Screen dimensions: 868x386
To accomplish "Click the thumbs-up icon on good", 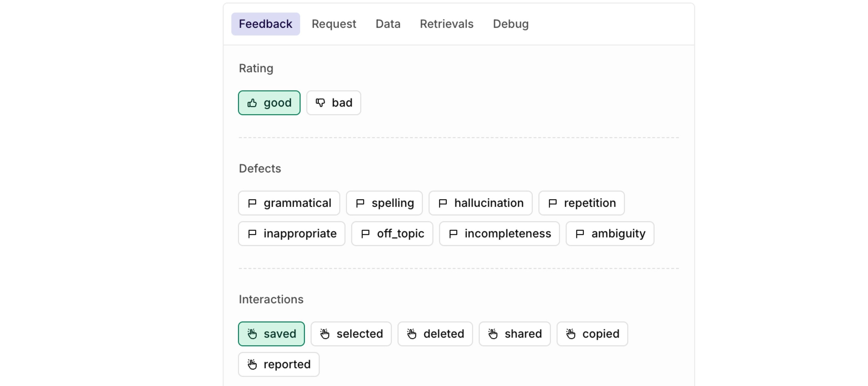I will pyautogui.click(x=252, y=103).
